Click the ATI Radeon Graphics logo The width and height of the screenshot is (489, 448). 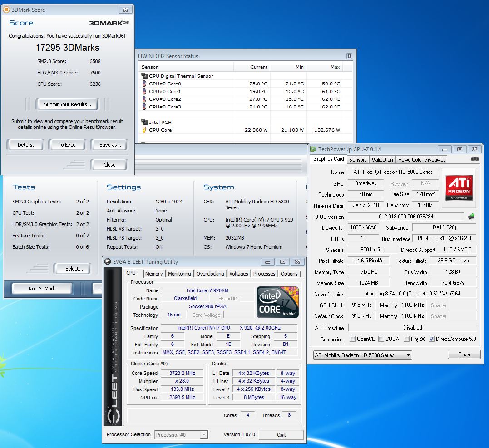click(459, 188)
